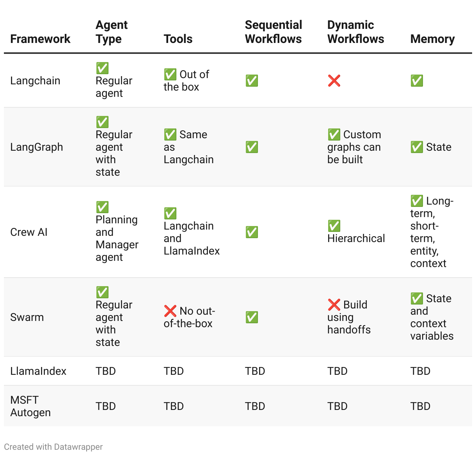
Task: Click the red cross beside 'No out-of-the-box'
Action: (x=170, y=311)
